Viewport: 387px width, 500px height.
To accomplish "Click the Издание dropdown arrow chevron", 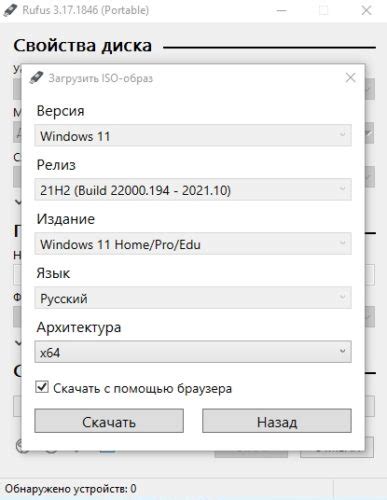I will point(342,243).
